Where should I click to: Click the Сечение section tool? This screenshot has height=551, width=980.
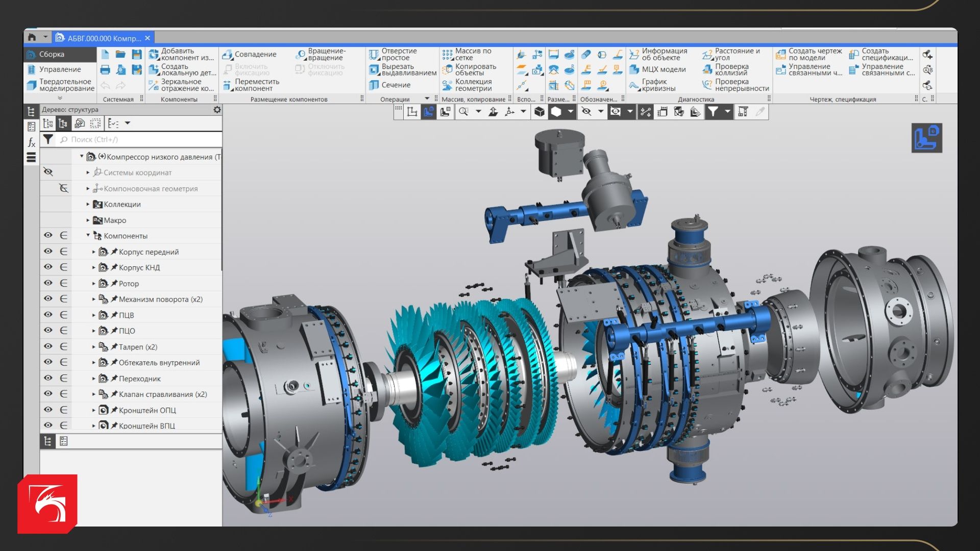(389, 85)
